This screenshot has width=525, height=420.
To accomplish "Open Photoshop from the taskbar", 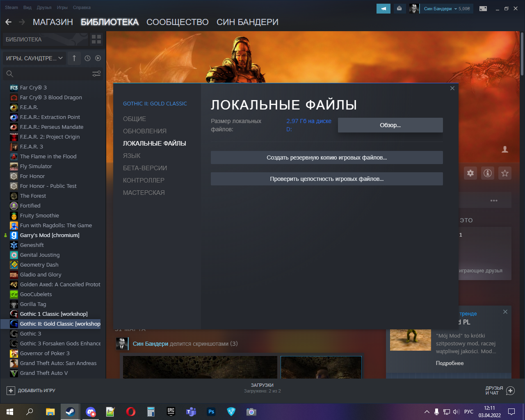I will 211,412.
